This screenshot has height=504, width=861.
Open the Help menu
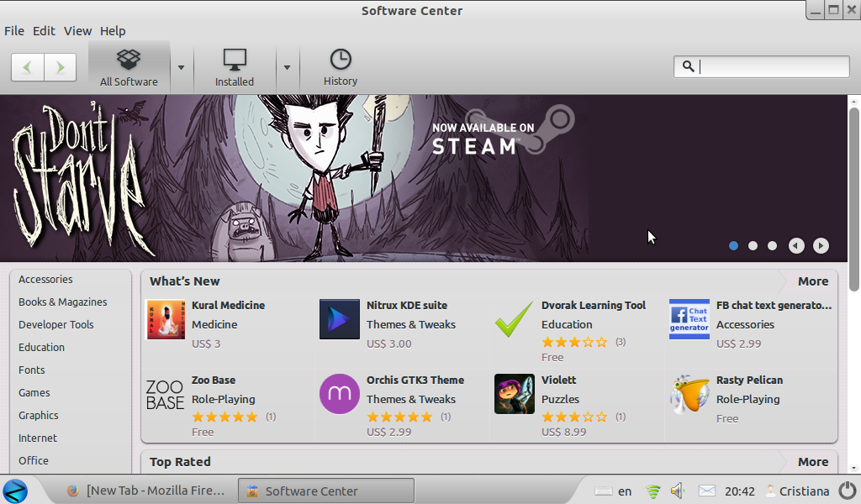pyautogui.click(x=113, y=31)
